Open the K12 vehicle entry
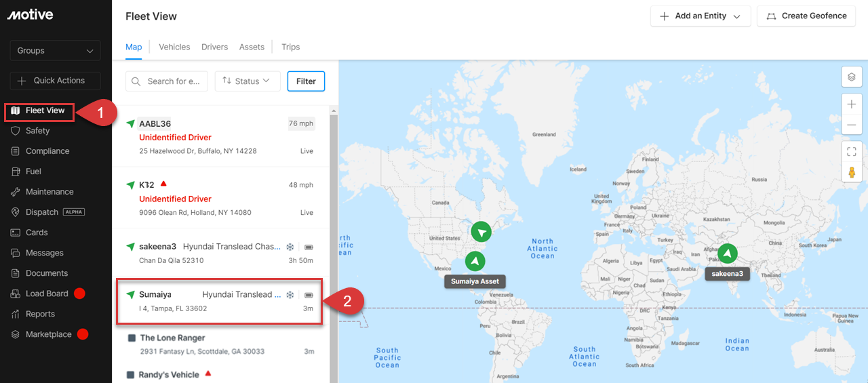This screenshot has height=383, width=868. point(220,198)
